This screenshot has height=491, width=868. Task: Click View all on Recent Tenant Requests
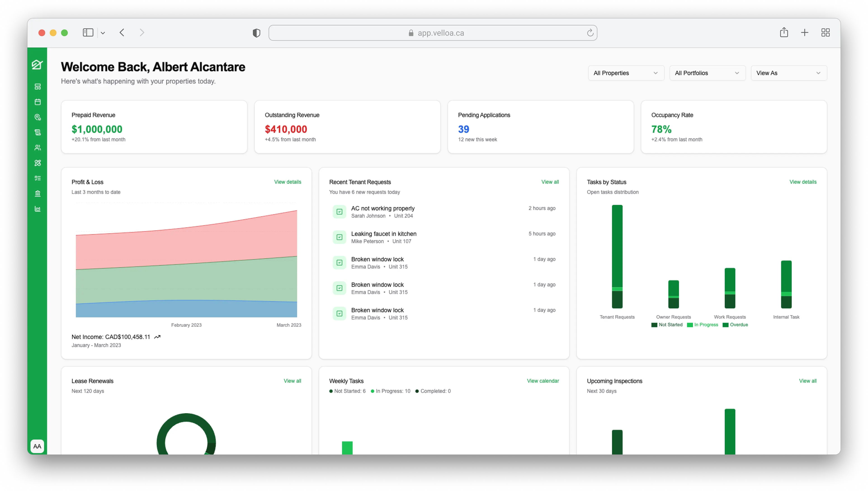click(x=550, y=182)
